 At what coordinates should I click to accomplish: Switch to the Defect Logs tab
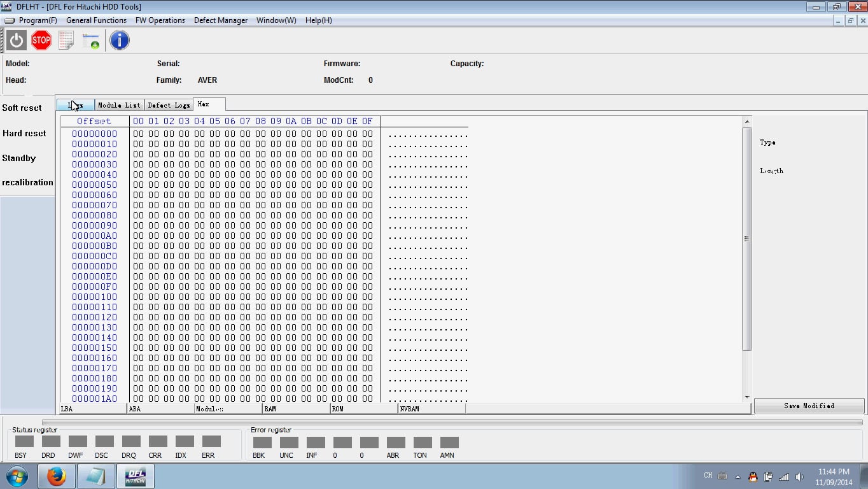pyautogui.click(x=169, y=105)
